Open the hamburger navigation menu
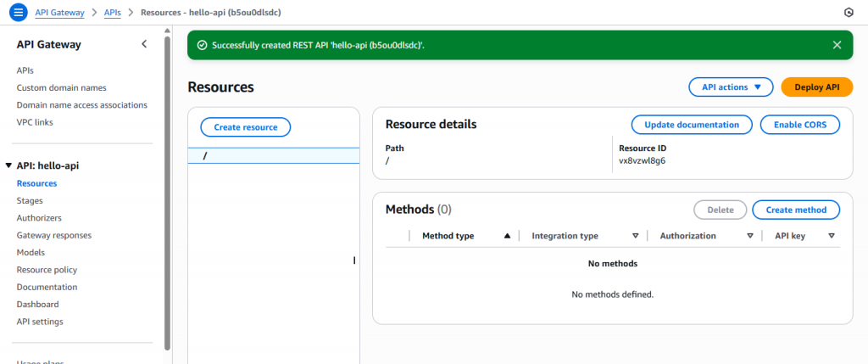 click(x=18, y=13)
